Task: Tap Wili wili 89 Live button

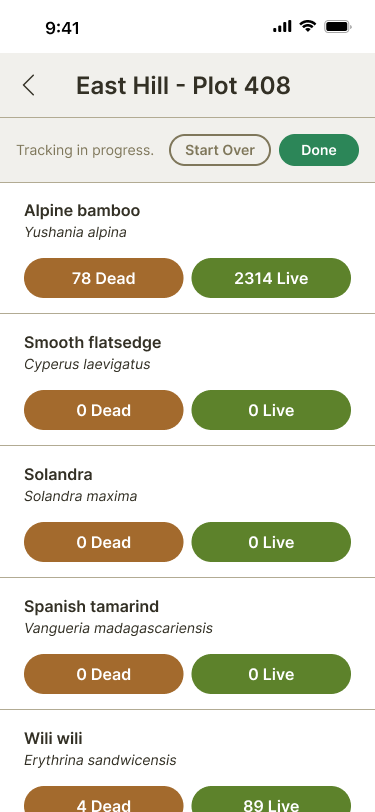Action: click(x=271, y=799)
